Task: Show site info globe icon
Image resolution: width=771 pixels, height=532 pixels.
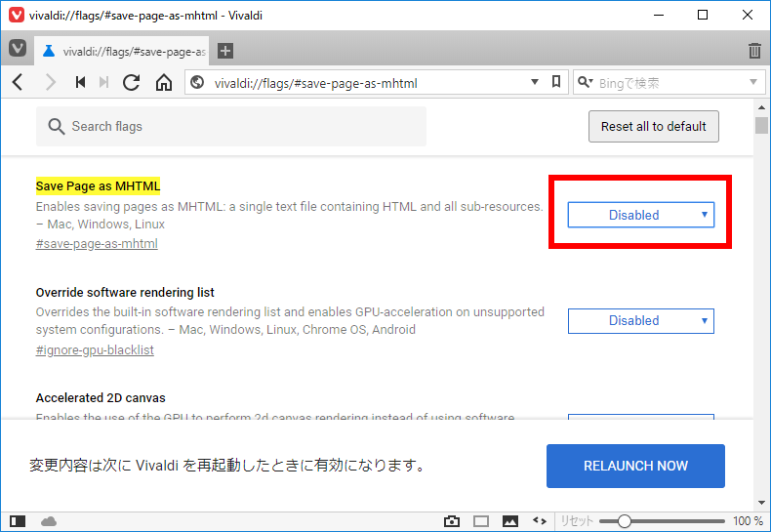Action: click(197, 82)
